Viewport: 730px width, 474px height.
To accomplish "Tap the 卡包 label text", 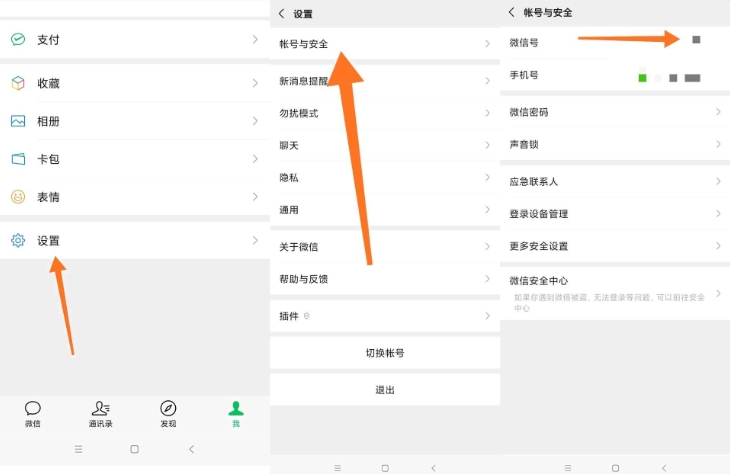I will click(x=48, y=159).
